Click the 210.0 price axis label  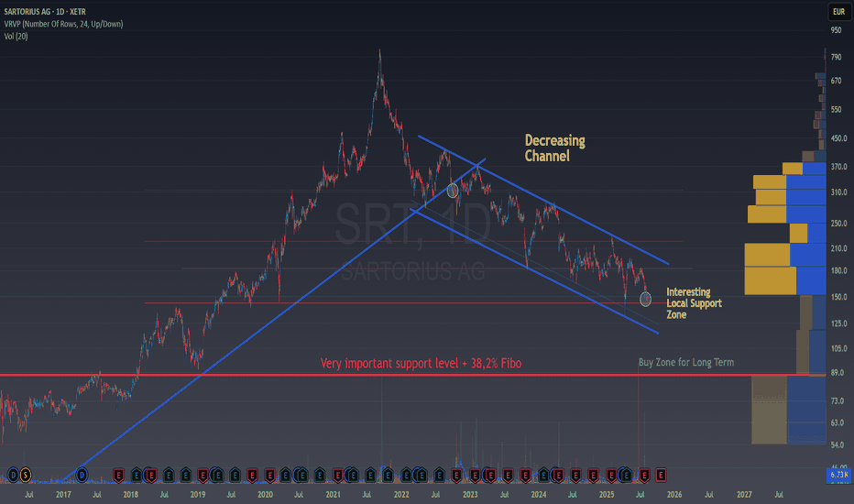[838, 248]
